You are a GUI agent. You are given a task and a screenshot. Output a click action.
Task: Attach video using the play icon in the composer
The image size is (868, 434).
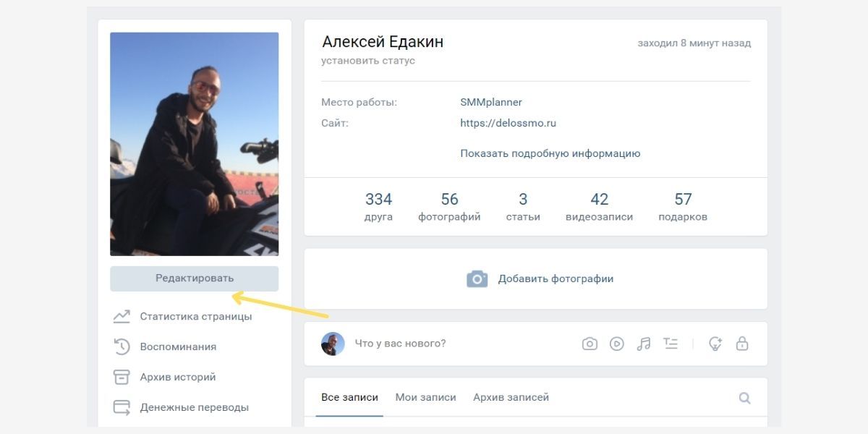(616, 344)
